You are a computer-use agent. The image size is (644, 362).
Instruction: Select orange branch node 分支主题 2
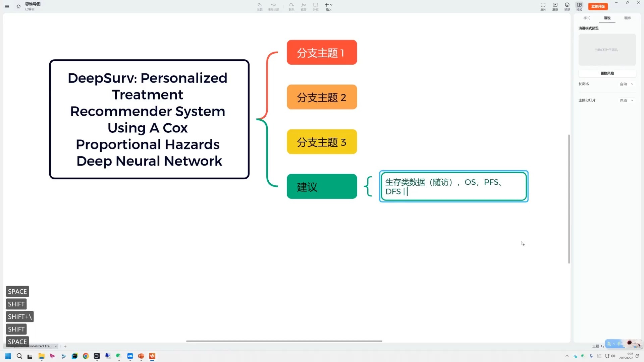(322, 97)
